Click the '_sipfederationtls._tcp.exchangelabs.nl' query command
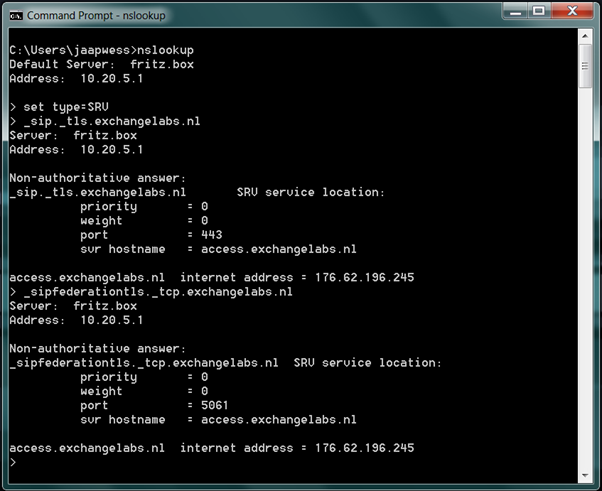This screenshot has height=491, width=602. point(155,292)
